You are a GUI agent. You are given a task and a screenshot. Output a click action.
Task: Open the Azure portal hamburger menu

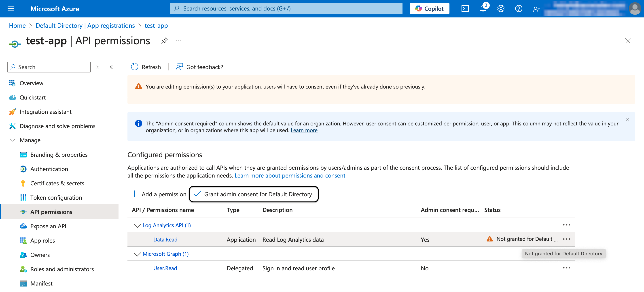click(11, 9)
